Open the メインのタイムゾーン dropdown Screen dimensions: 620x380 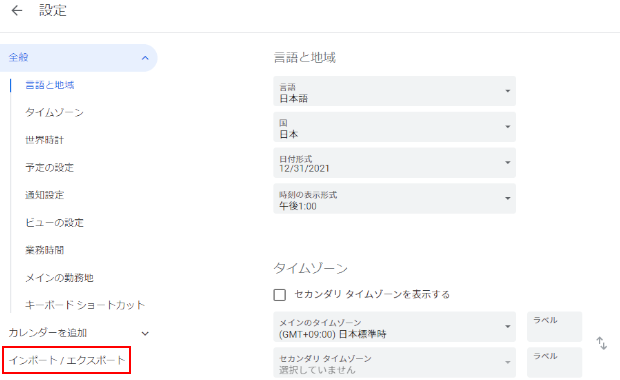[x=394, y=327]
